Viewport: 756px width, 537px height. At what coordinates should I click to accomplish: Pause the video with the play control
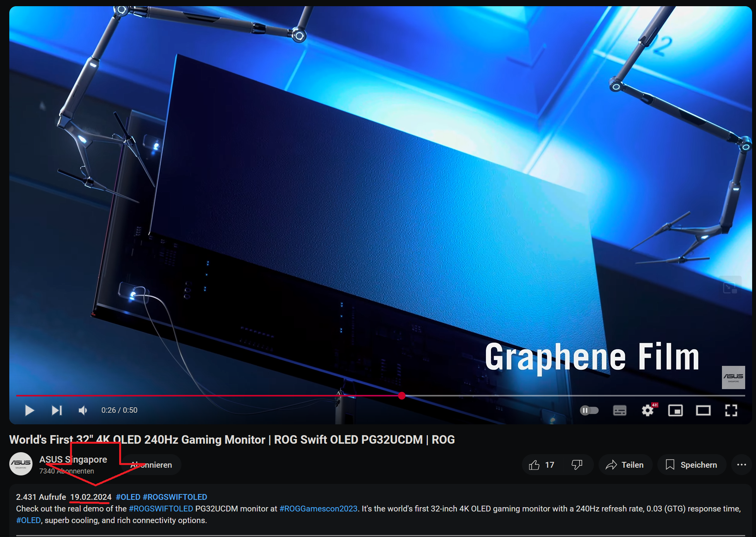pyautogui.click(x=29, y=410)
